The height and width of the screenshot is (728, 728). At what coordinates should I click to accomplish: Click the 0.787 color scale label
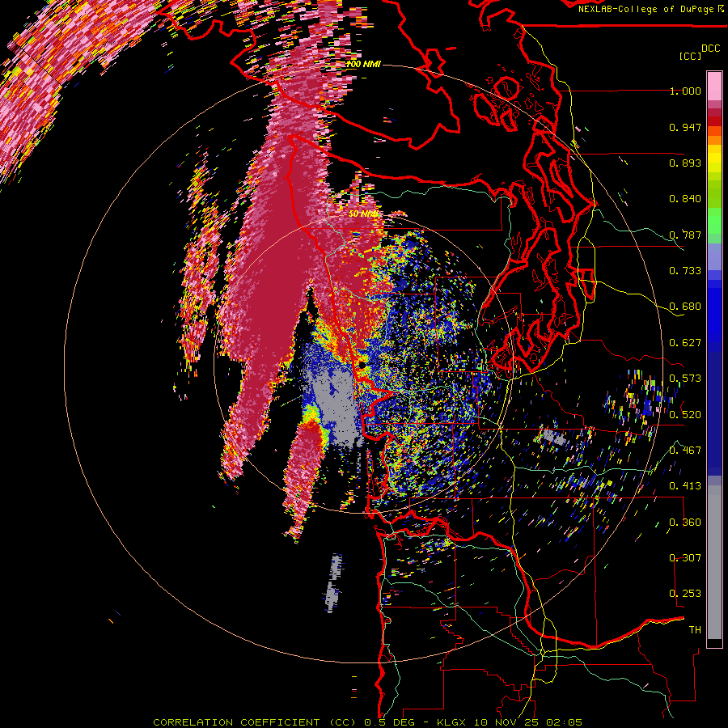point(685,235)
